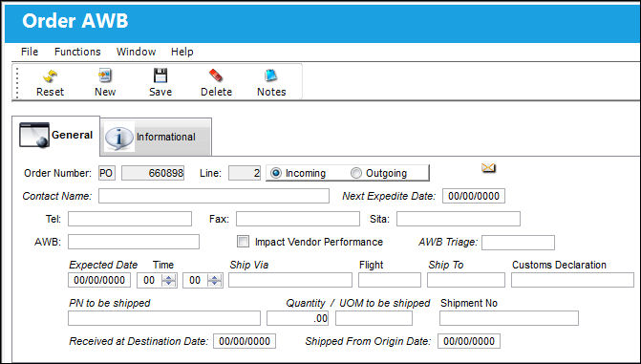641x364 pixels.
Task: Click the minute spinner arrows in Time
Action: [x=214, y=281]
